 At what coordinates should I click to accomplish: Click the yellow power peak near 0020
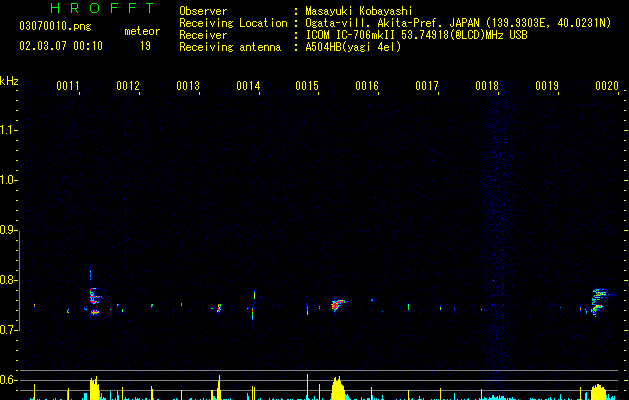click(x=599, y=392)
